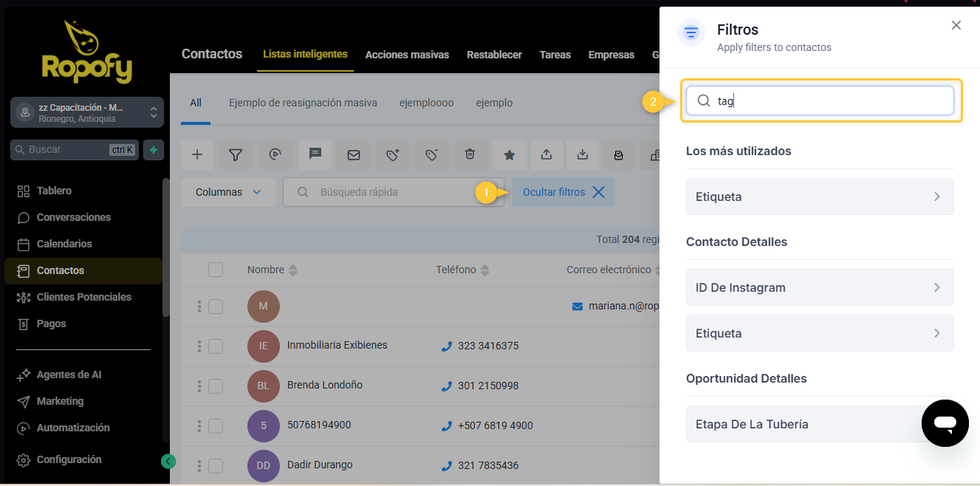Close the Filtros panel
The width and height of the screenshot is (980, 486).
956,25
